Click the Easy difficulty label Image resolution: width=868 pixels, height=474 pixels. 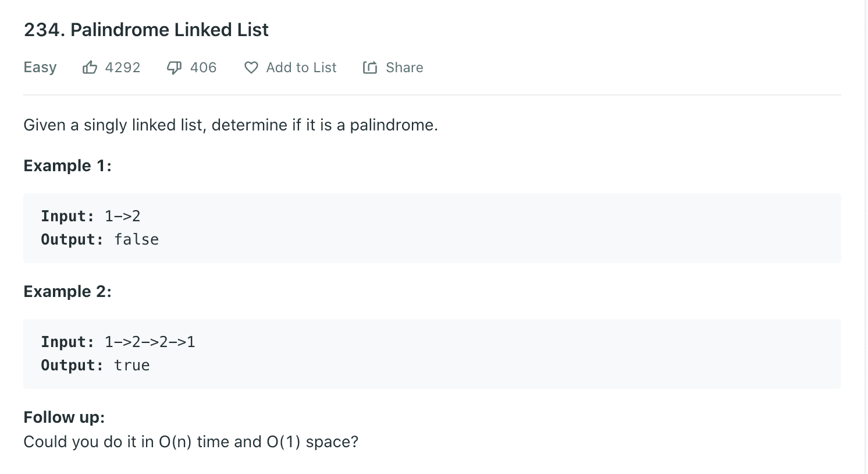point(40,67)
